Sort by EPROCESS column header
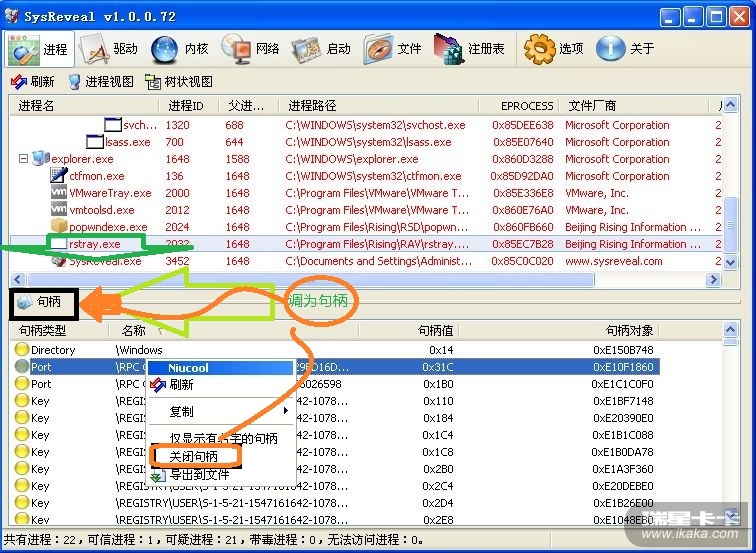756x553 pixels. tap(519, 106)
